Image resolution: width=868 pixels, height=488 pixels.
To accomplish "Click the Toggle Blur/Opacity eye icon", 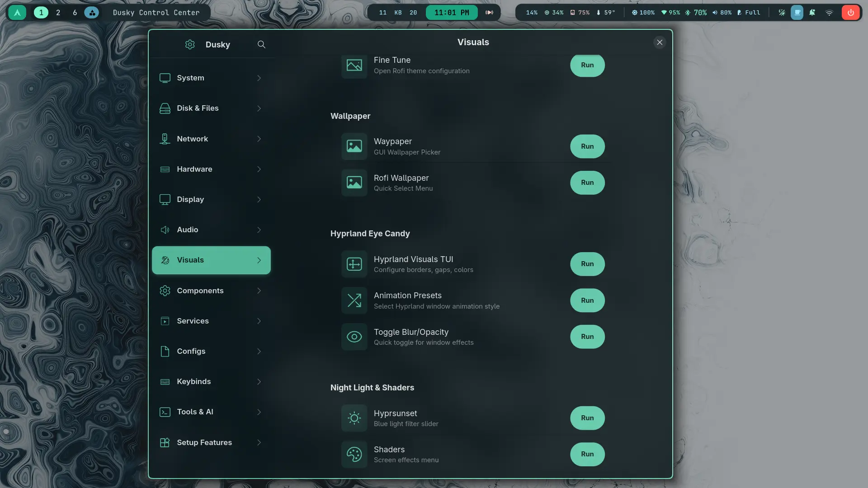I will [x=354, y=337].
